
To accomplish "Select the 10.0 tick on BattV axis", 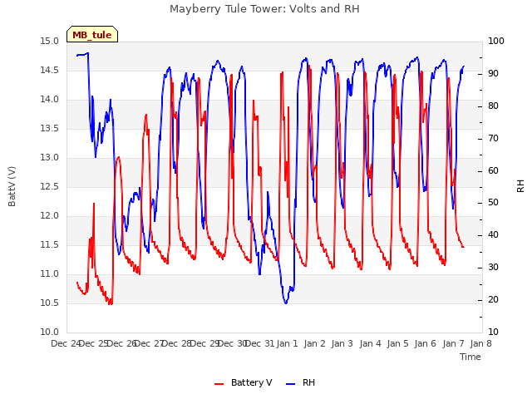I will (x=50, y=332).
